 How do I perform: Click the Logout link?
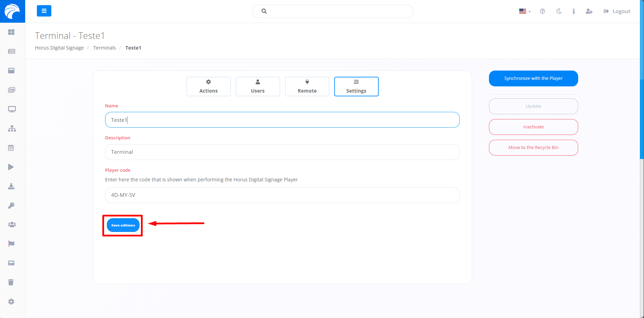coord(617,11)
